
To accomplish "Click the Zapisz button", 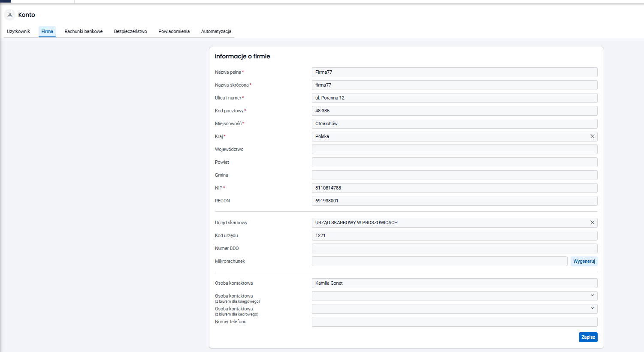I will pyautogui.click(x=588, y=337).
